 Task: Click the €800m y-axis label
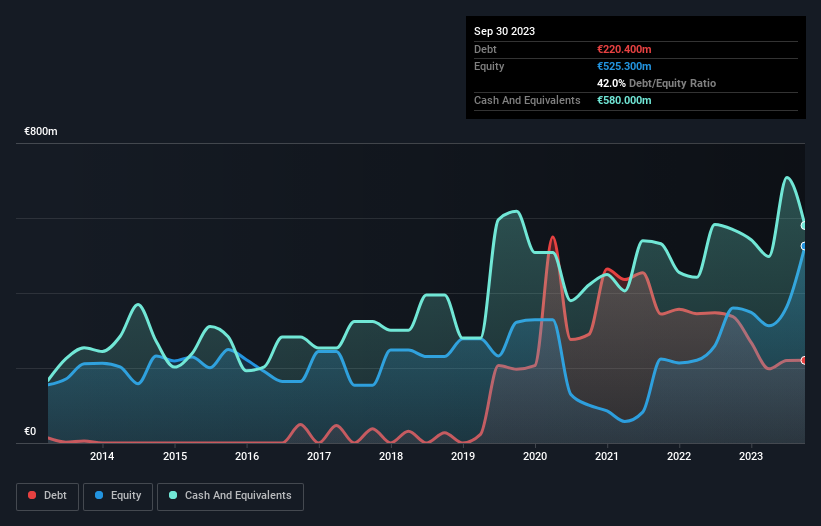[x=41, y=131]
